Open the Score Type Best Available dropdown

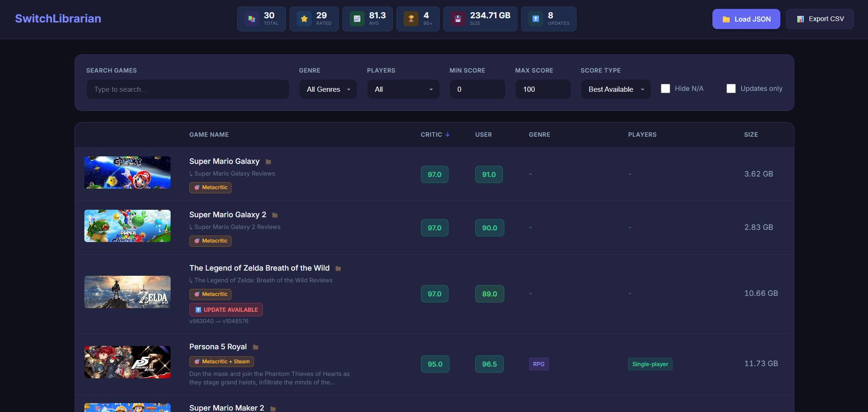[x=615, y=89]
